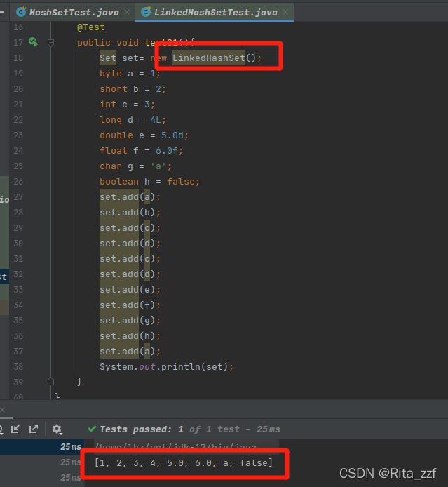Click the java path line in console
This screenshot has height=487, width=448.
175,446
